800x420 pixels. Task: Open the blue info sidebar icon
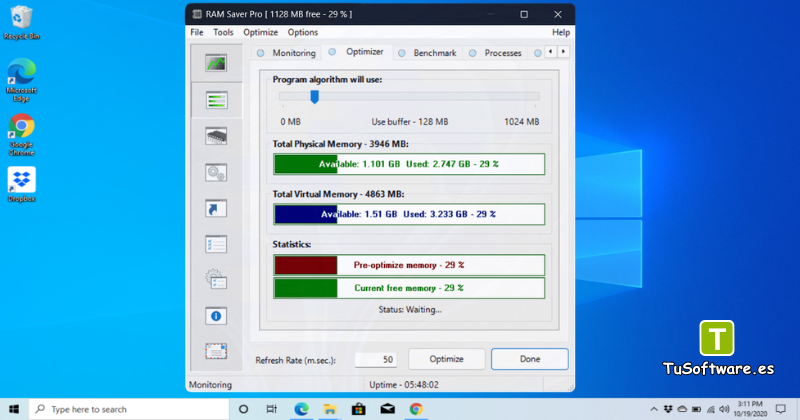point(216,316)
